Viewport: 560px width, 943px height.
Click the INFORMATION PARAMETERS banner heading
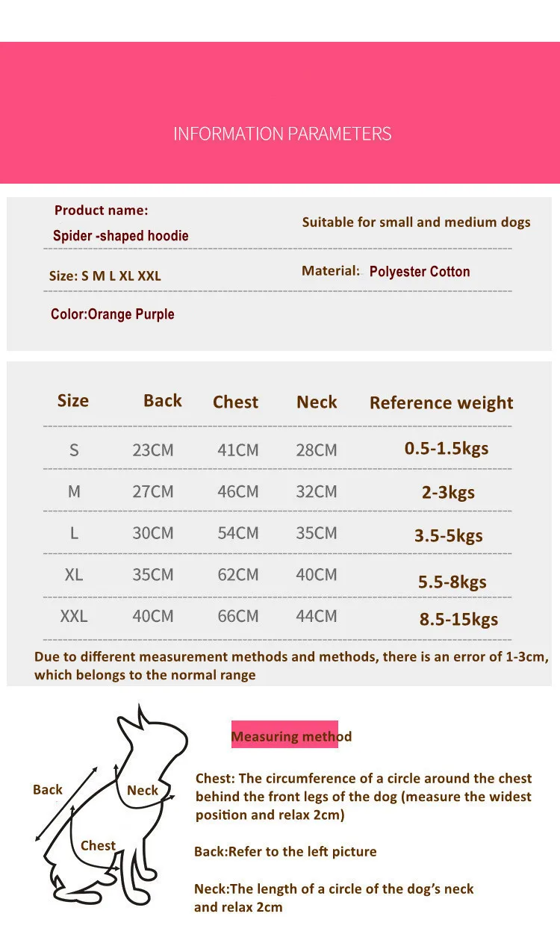[x=282, y=134]
